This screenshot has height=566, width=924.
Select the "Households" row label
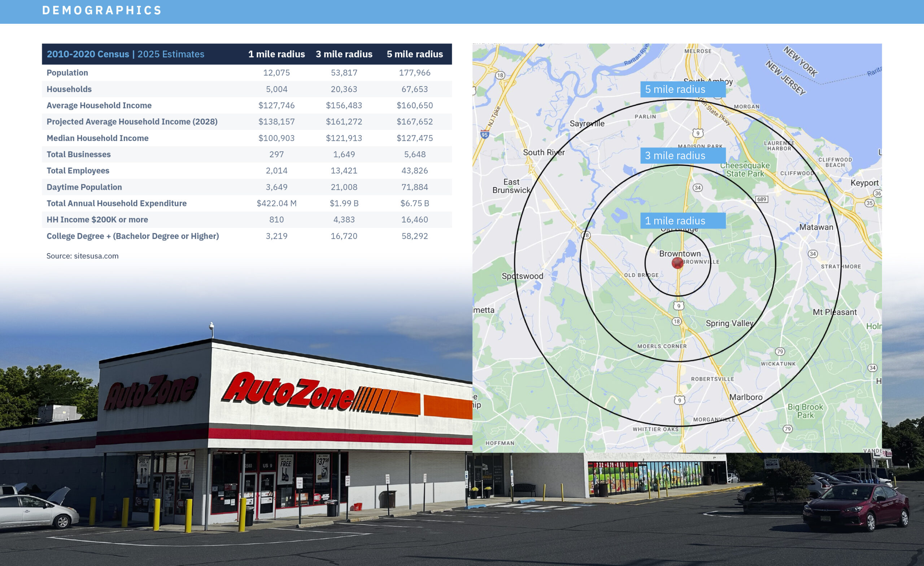click(x=69, y=89)
